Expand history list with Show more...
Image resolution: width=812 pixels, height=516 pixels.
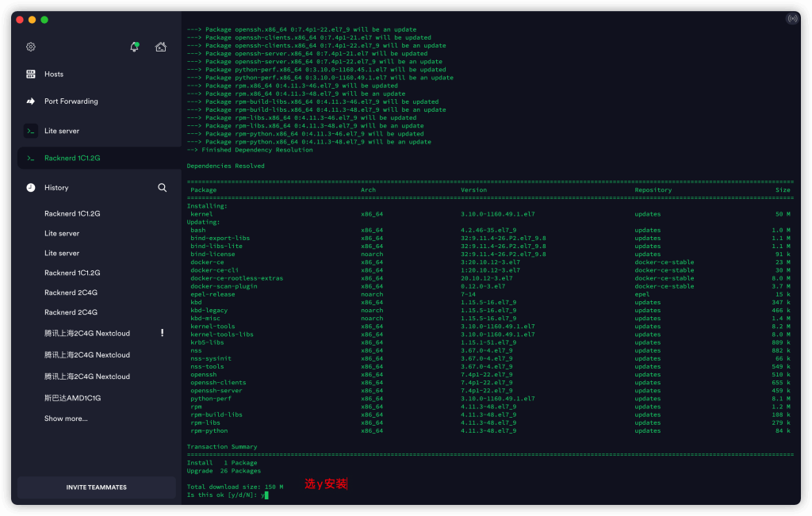point(66,419)
